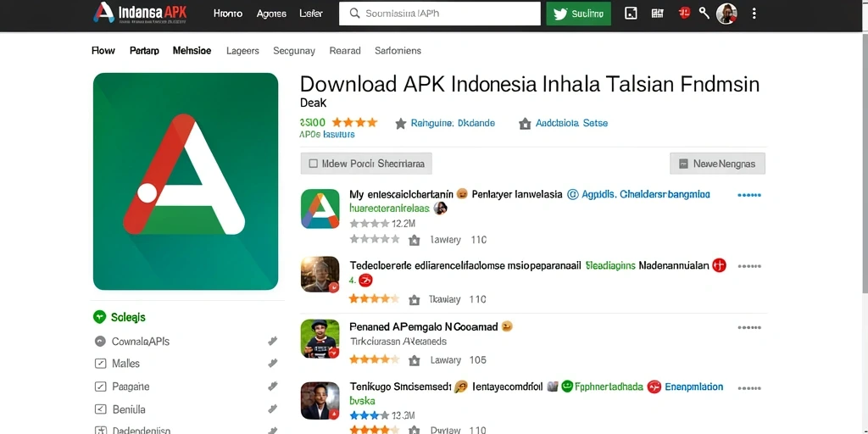Screen dimensions: 868x434
Task: Click the star rating in the Penaned row
Action: [374, 359]
